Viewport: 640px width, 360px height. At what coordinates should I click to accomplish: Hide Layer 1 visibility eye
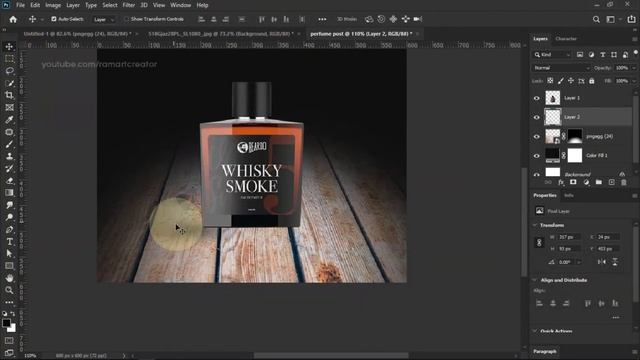point(536,98)
